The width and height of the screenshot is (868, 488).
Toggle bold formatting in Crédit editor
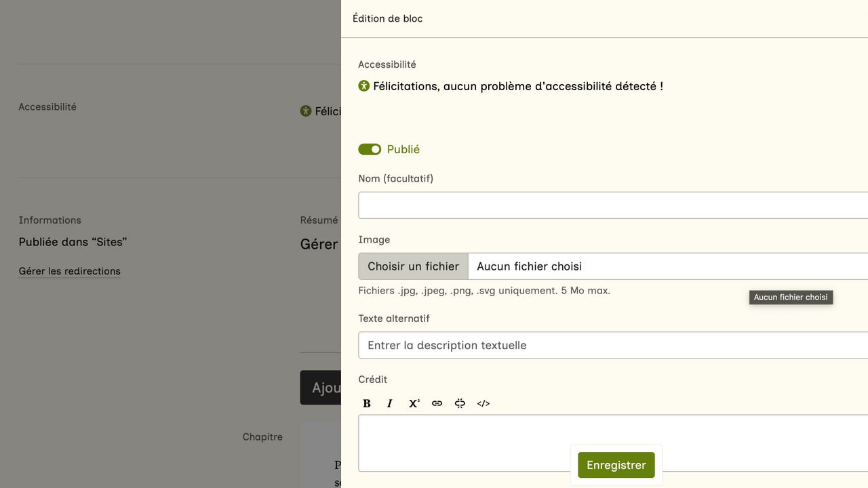tap(367, 403)
